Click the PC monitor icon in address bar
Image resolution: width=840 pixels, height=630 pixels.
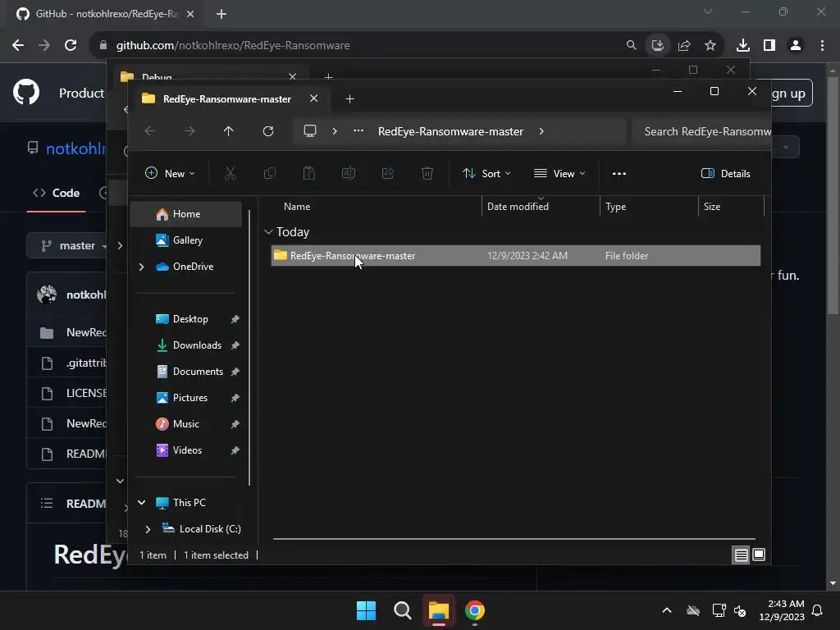310,131
